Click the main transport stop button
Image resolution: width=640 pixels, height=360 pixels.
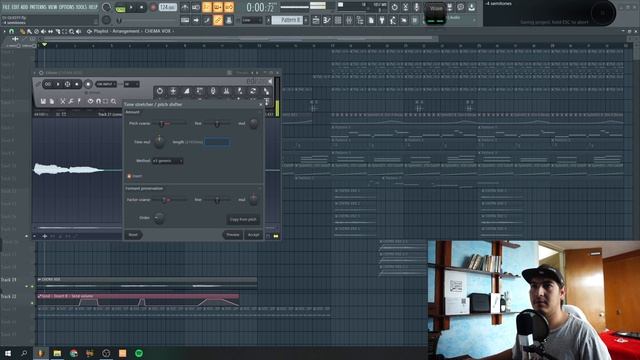142,7
